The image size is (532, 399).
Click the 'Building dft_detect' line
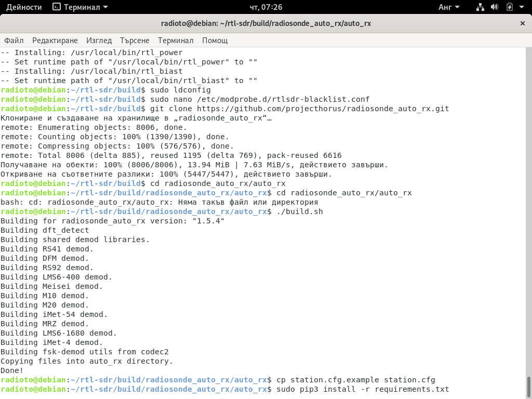tap(45, 230)
